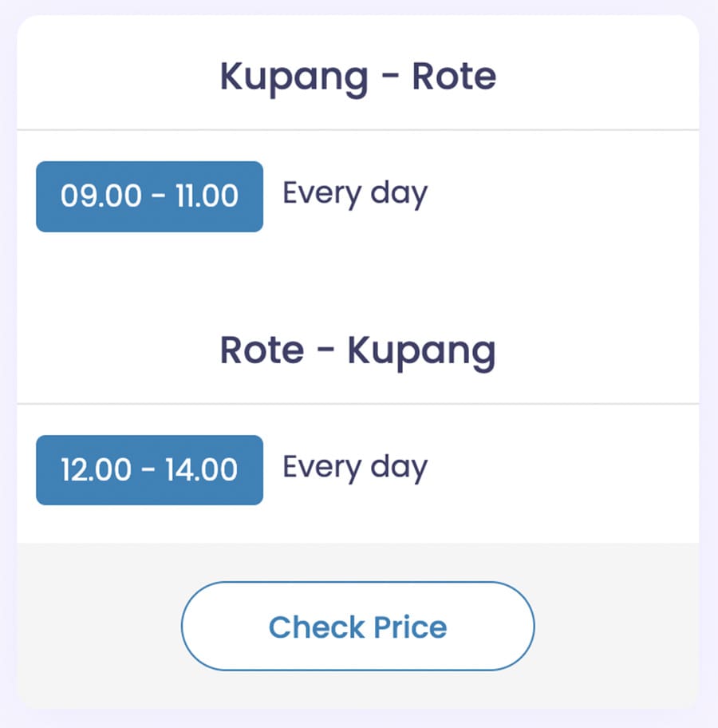Screen dimensions: 718x728
Task: Click the Rote - Kupang route heading
Action: (x=358, y=351)
